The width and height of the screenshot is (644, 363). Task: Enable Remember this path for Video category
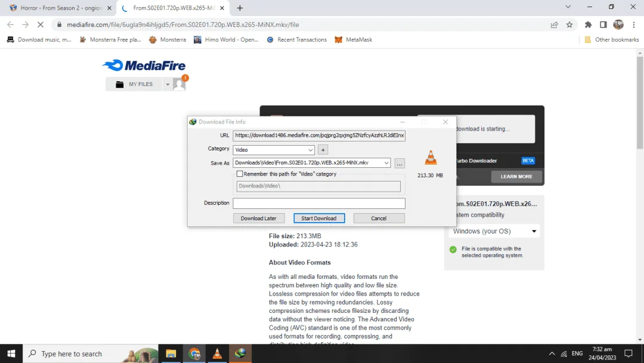point(240,174)
